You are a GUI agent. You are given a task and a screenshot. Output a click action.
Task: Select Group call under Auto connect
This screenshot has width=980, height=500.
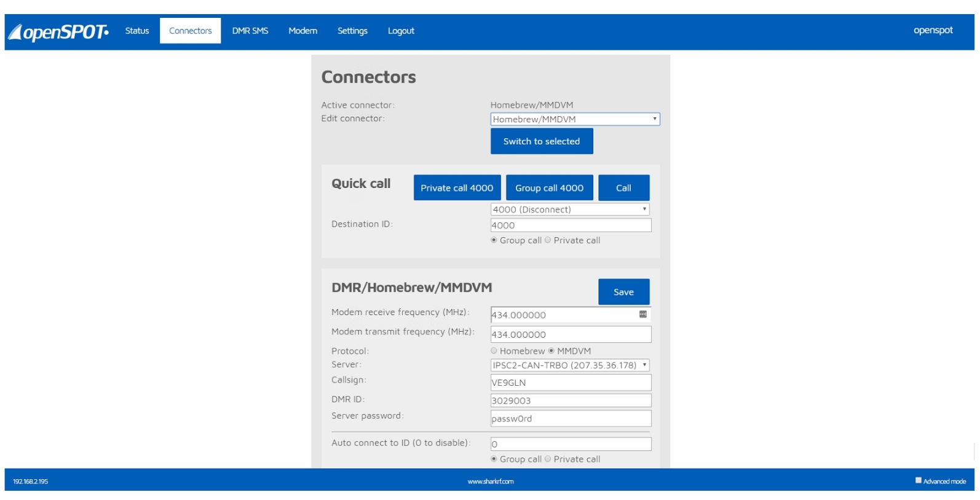pyautogui.click(x=494, y=459)
